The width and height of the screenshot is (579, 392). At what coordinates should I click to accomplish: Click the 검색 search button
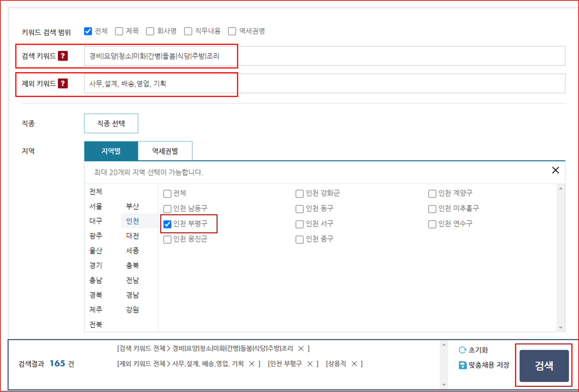click(544, 366)
